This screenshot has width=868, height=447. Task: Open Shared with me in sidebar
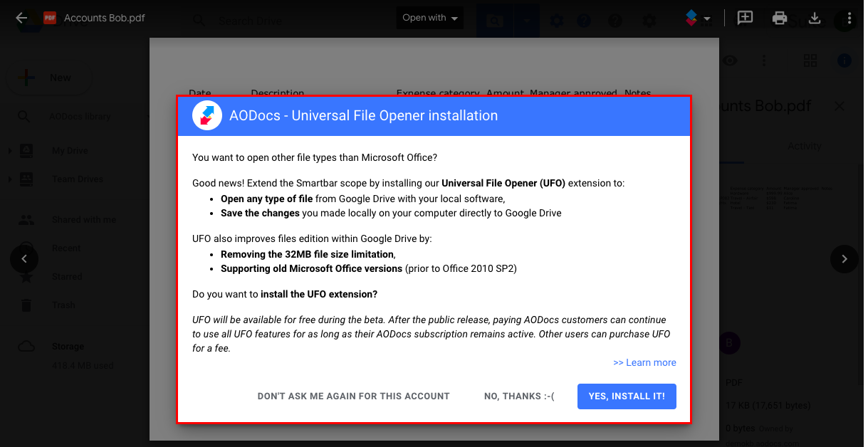pyautogui.click(x=84, y=220)
